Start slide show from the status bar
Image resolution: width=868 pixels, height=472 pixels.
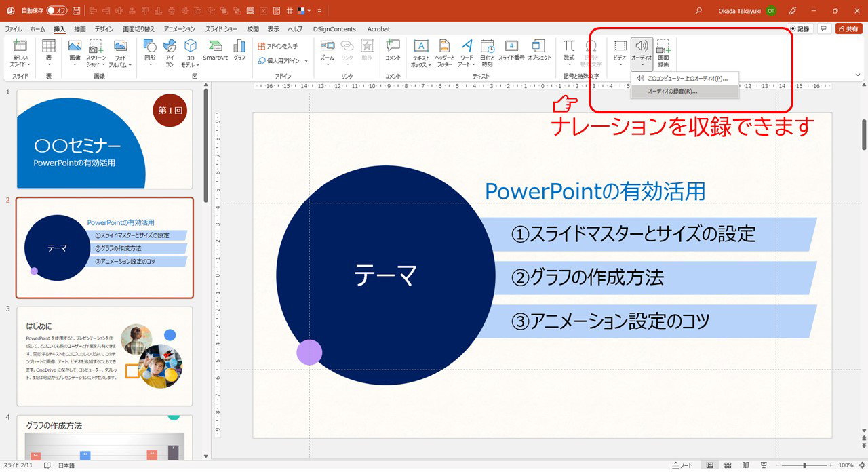763,465
